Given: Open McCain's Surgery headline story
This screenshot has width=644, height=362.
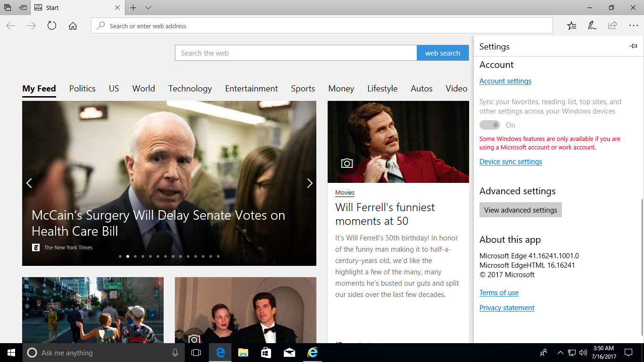Looking at the screenshot, I should click(x=158, y=223).
